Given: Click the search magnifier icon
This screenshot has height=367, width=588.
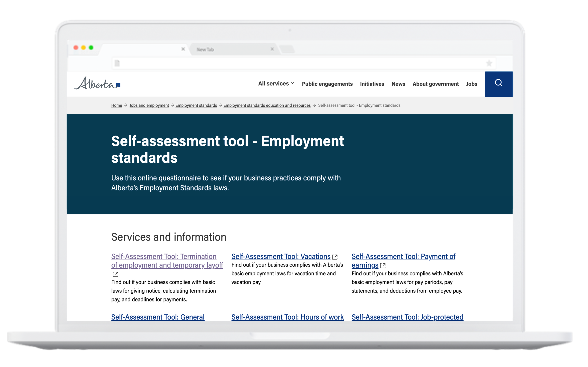Looking at the screenshot, I should click(x=498, y=83).
